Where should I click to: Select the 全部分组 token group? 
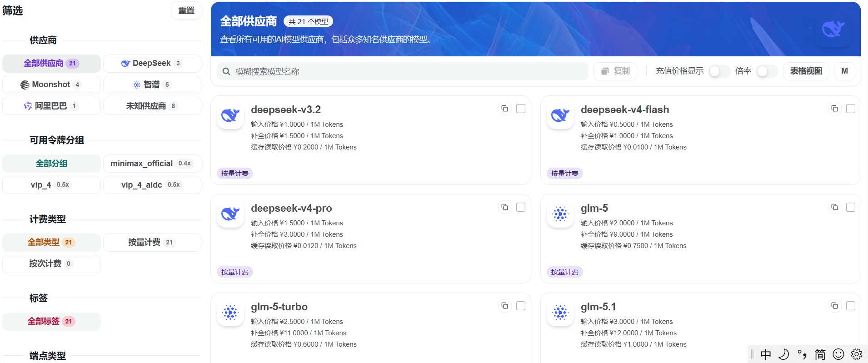(51, 164)
